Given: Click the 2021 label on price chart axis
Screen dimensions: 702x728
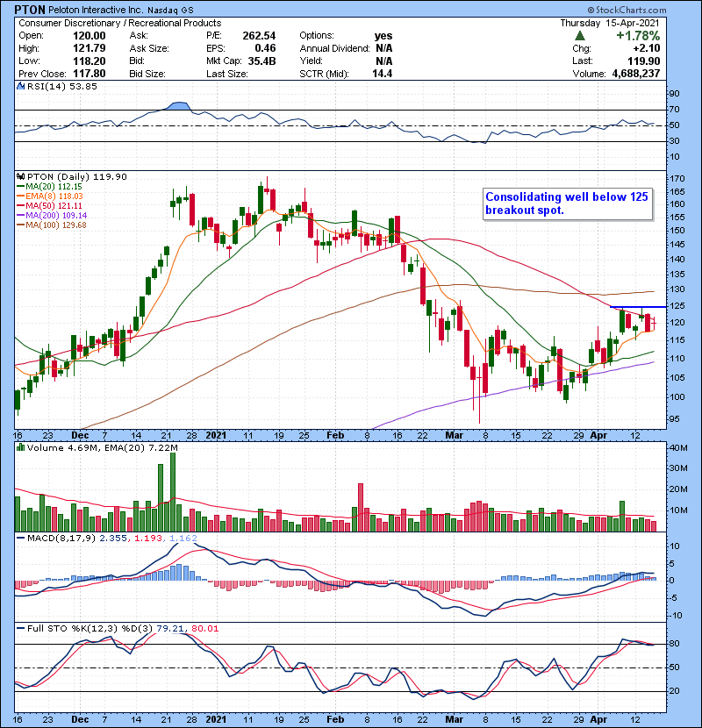Looking at the screenshot, I should tap(216, 435).
